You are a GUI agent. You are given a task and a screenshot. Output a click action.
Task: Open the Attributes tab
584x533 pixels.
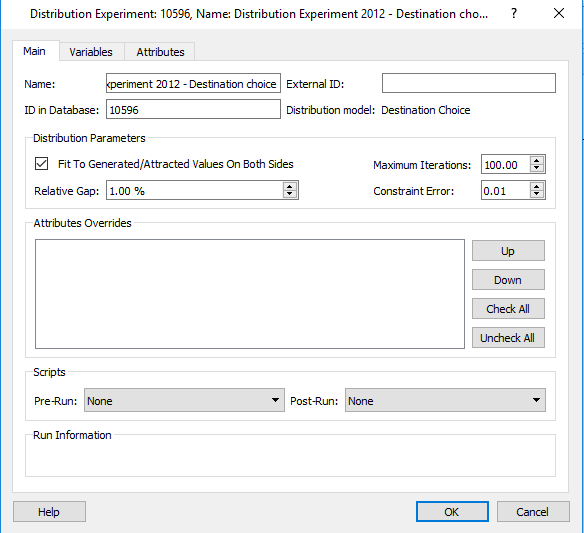point(160,52)
